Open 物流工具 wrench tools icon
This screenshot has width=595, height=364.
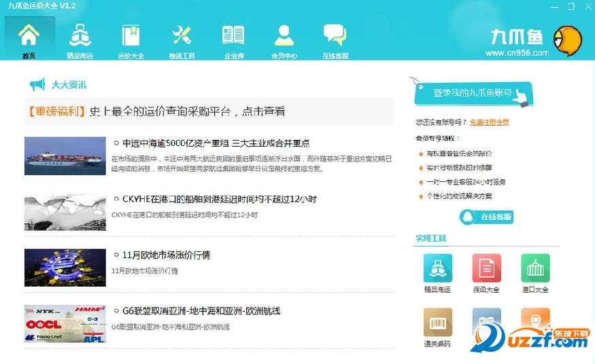[x=182, y=35]
